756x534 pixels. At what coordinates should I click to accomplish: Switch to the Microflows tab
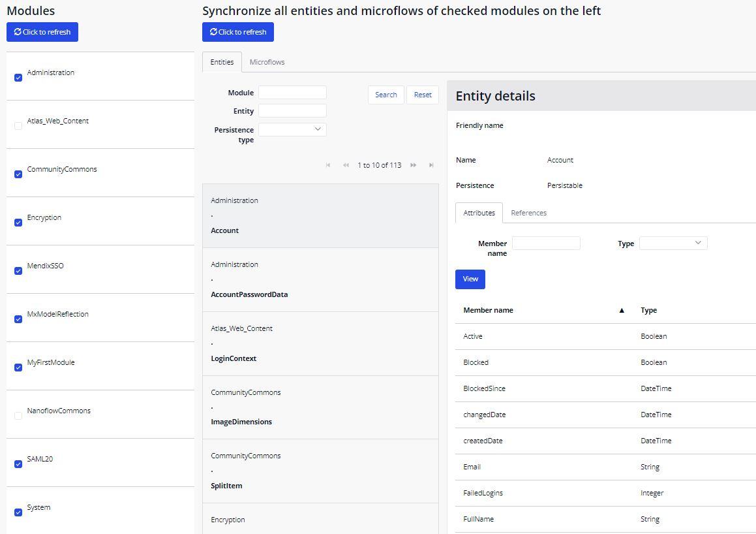pos(267,62)
